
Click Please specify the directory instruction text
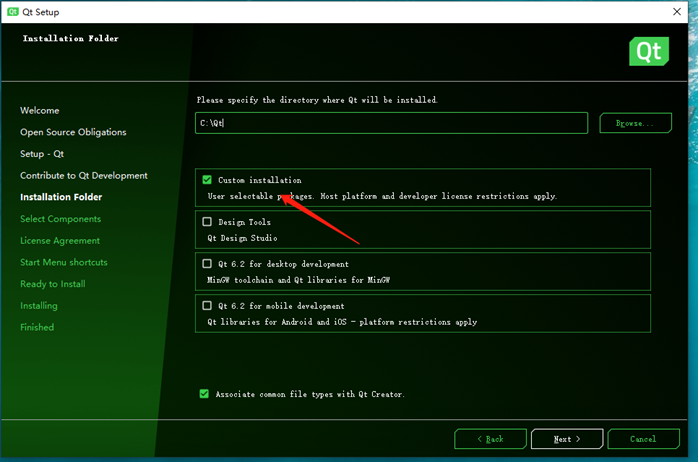[x=317, y=100]
